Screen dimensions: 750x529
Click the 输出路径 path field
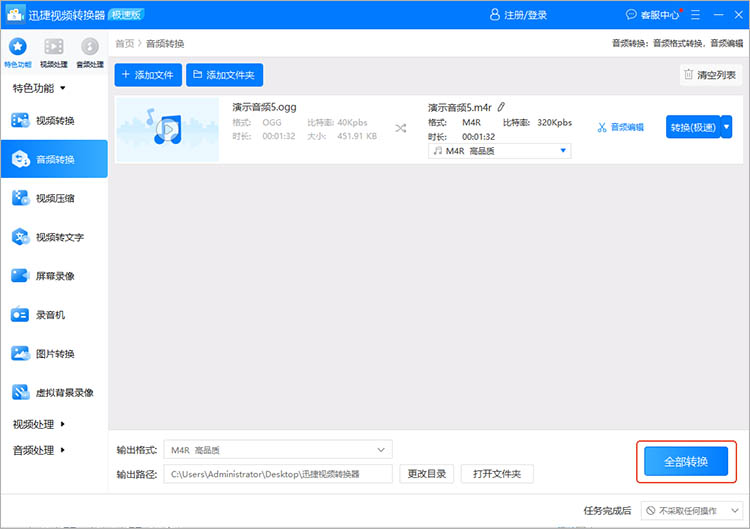coord(278,474)
